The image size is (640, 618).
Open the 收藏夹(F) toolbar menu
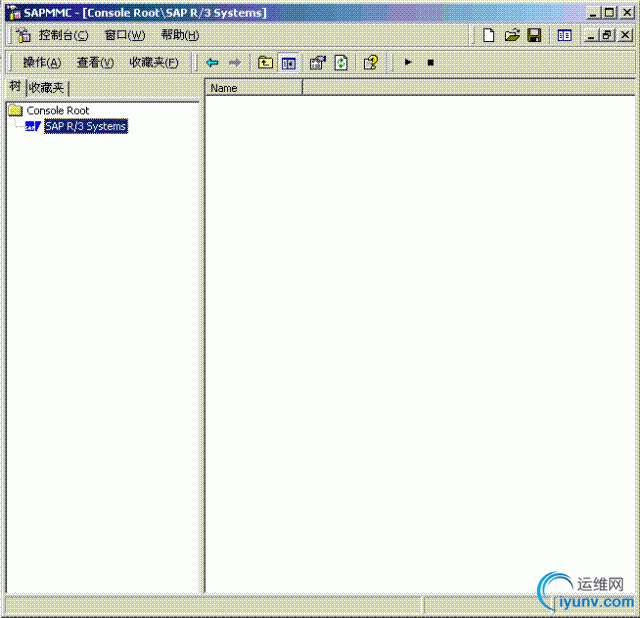[x=154, y=62]
